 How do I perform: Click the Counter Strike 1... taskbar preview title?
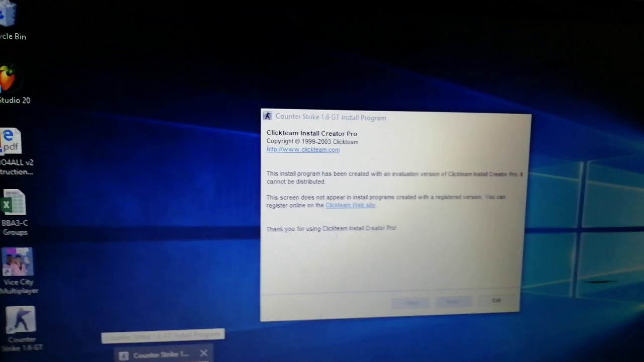point(161,355)
